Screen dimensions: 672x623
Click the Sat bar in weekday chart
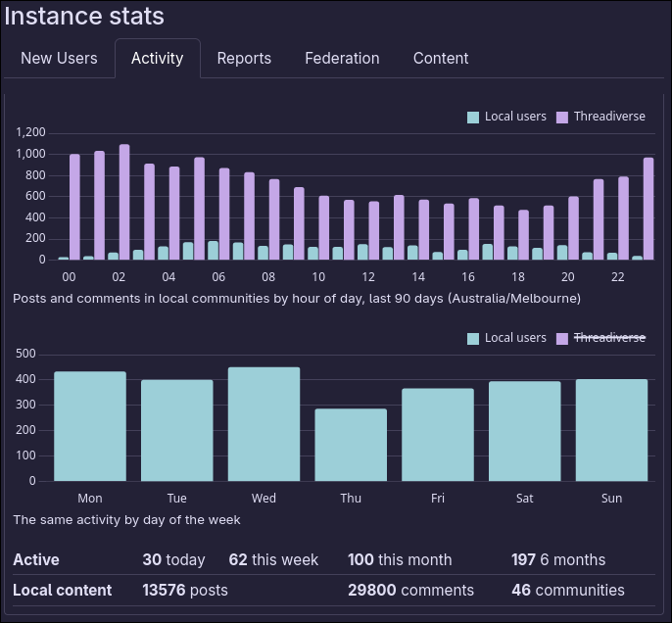(x=525, y=431)
